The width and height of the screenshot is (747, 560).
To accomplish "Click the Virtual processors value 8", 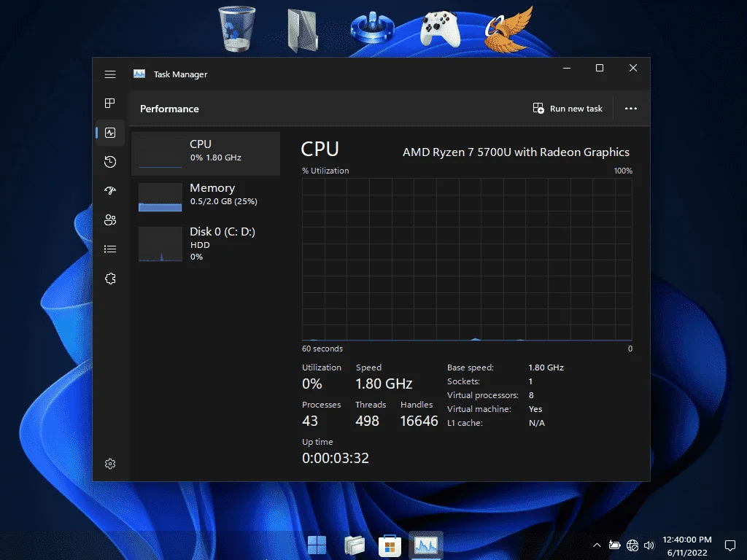I will 531,395.
